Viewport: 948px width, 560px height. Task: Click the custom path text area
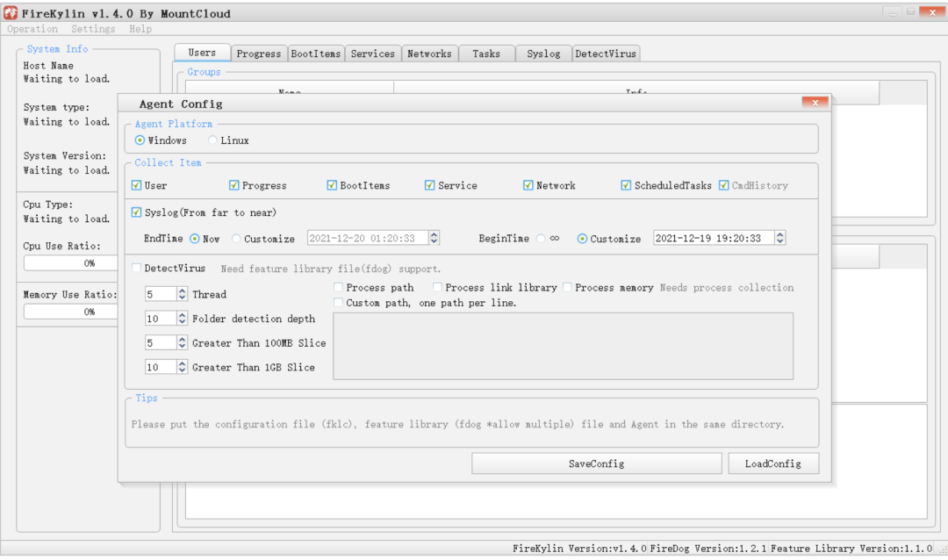[563, 346]
